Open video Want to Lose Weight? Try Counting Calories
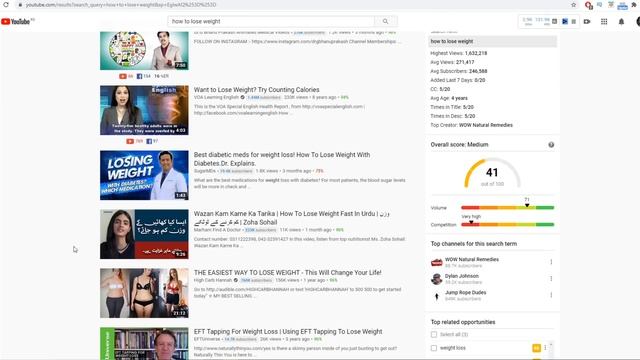This screenshot has height=360, width=640. pyautogui.click(x=257, y=89)
